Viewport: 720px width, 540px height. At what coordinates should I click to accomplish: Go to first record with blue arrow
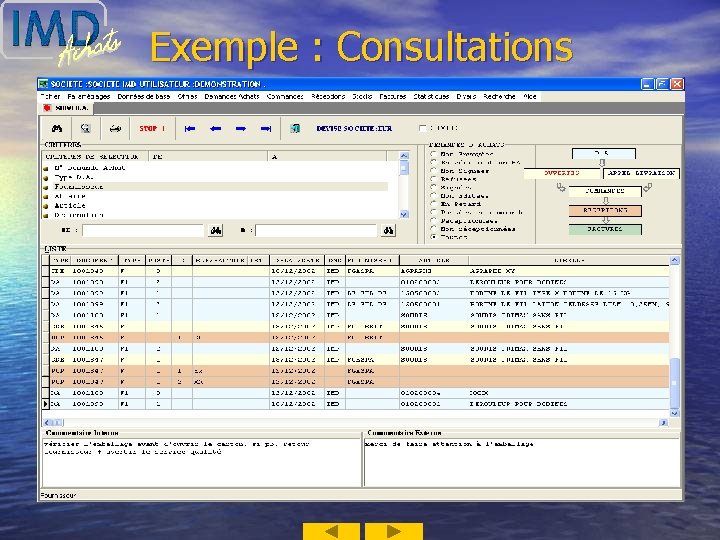(190, 129)
